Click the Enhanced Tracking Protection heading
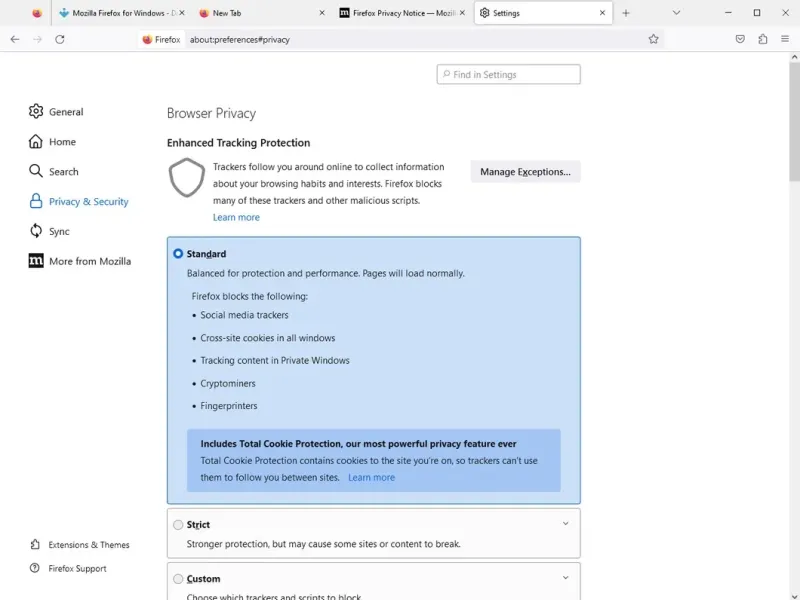Screen dimensions: 800x600 coord(238,143)
